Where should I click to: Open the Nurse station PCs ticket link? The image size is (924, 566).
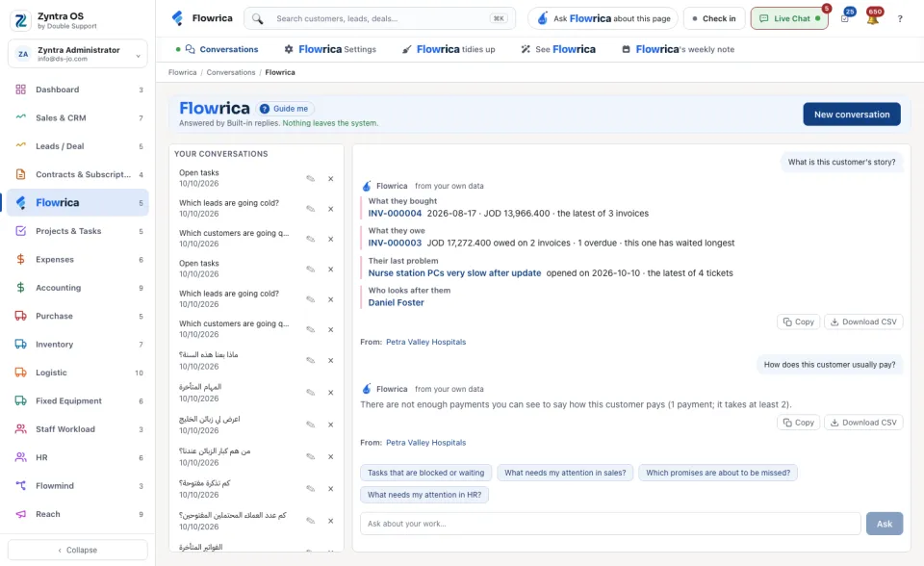pyautogui.click(x=454, y=273)
